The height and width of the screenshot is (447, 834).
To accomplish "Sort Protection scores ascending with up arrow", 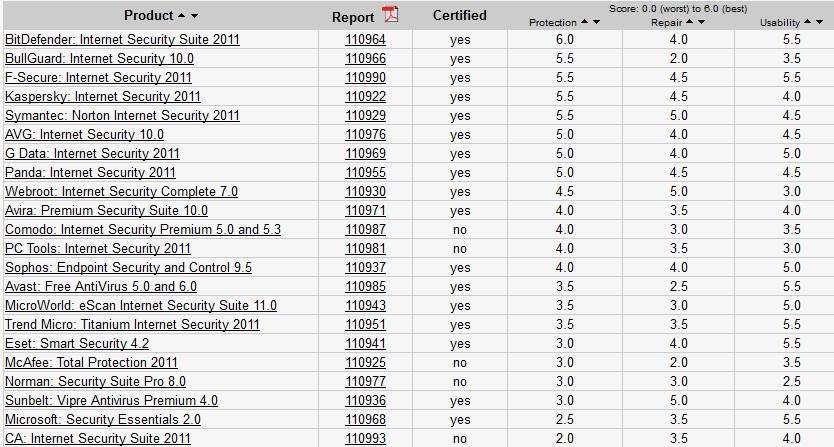I will [x=585, y=22].
